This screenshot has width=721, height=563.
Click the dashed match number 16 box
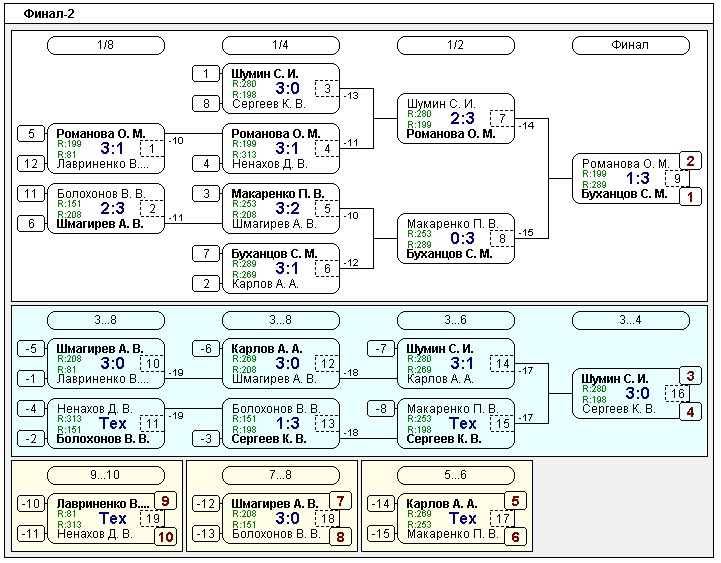(x=677, y=394)
